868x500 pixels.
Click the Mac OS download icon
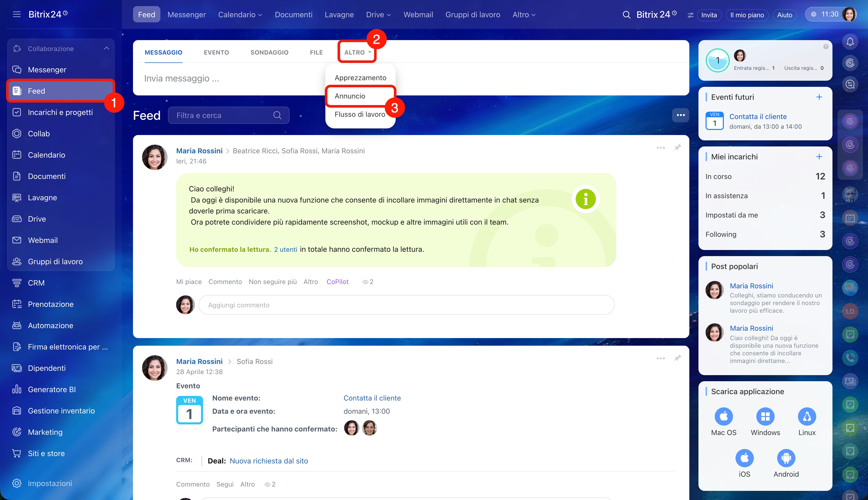click(x=723, y=416)
